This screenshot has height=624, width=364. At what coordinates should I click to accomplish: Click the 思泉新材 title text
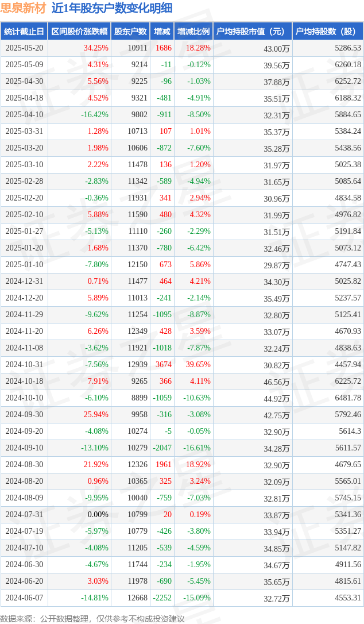23,8
